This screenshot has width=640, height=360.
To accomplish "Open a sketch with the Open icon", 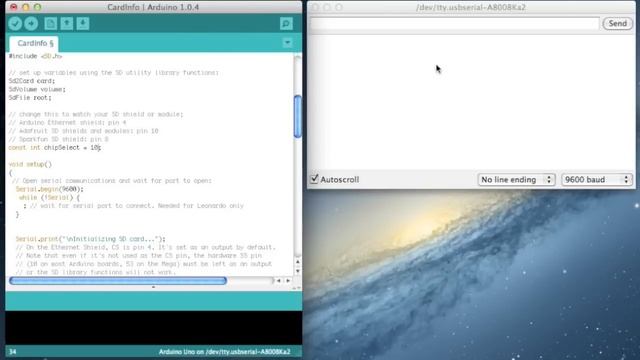I will (67, 24).
